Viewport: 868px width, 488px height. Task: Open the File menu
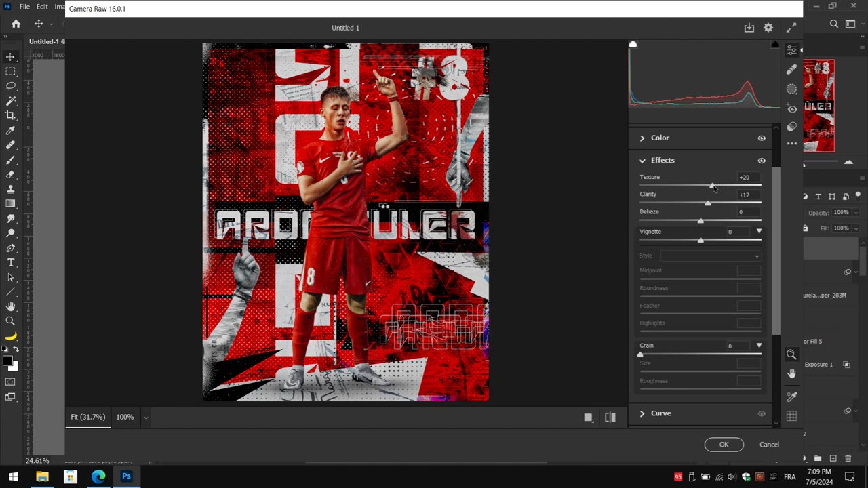pos(24,7)
